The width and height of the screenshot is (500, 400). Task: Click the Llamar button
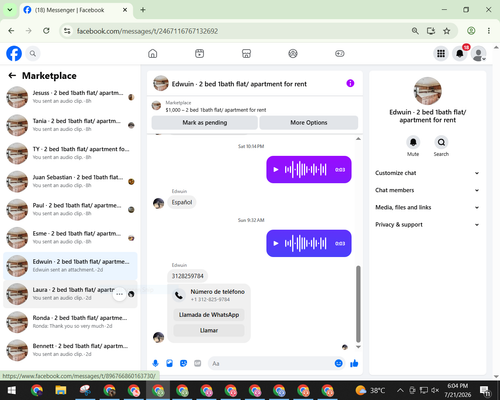pyautogui.click(x=209, y=330)
